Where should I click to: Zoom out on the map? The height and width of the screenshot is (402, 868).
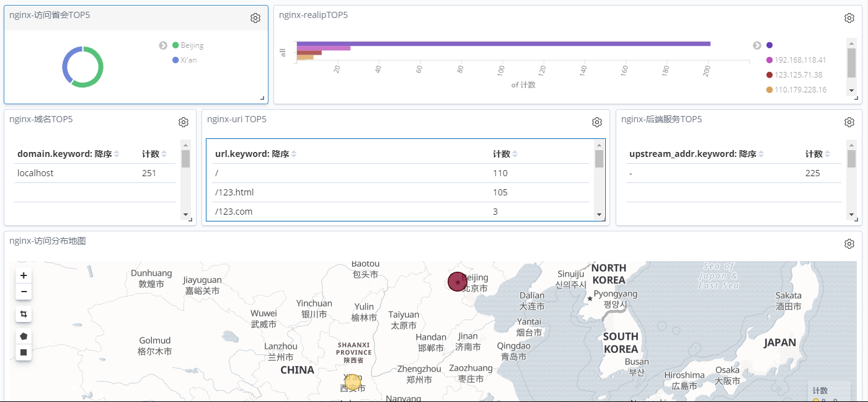click(24, 292)
